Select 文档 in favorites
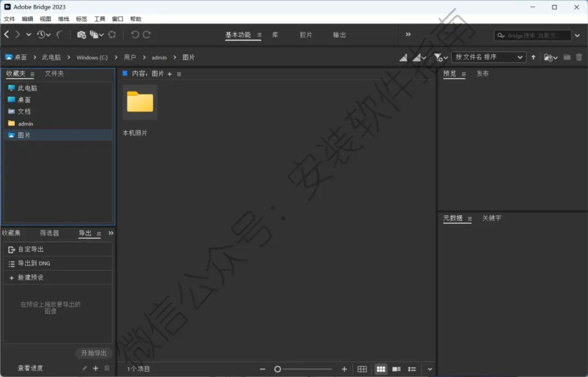This screenshot has width=588, height=377. (58, 112)
